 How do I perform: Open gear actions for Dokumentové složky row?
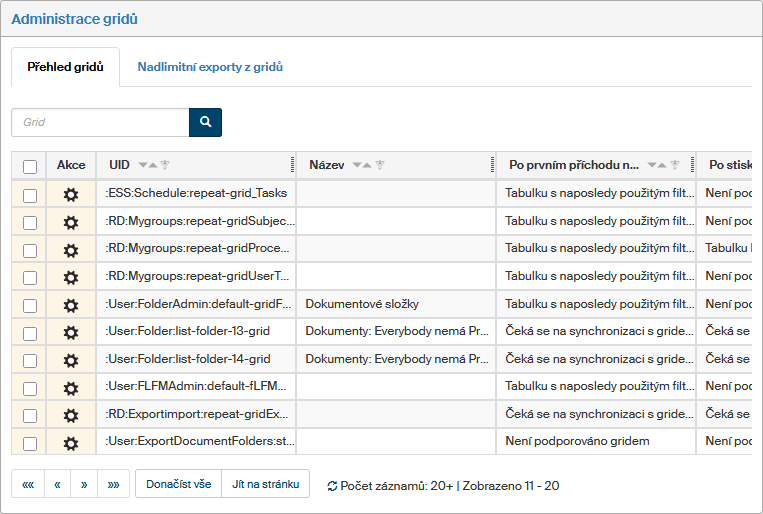[x=71, y=305]
